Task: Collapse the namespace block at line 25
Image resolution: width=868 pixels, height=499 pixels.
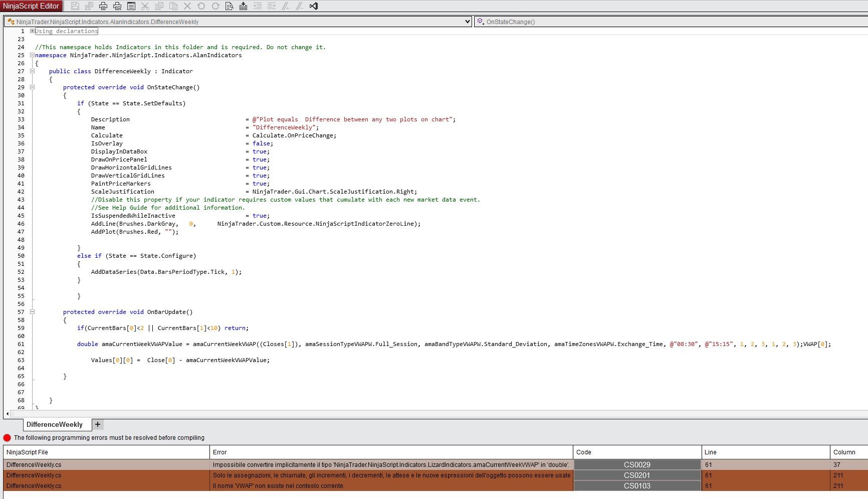Action: [33, 55]
